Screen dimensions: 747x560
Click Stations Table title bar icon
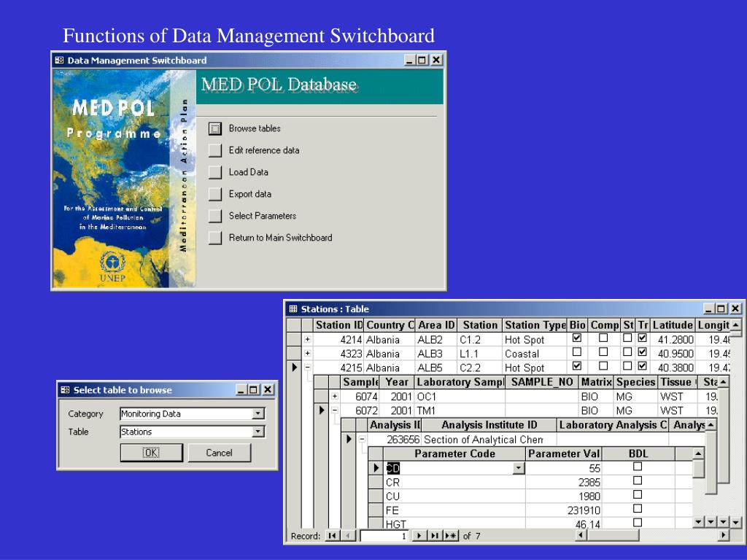(293, 309)
